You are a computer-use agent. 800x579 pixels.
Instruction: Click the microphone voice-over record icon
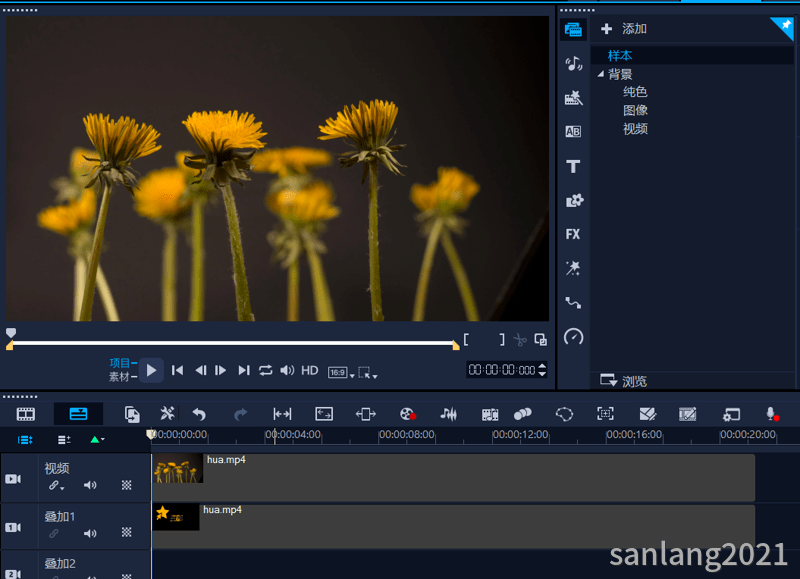click(x=772, y=414)
